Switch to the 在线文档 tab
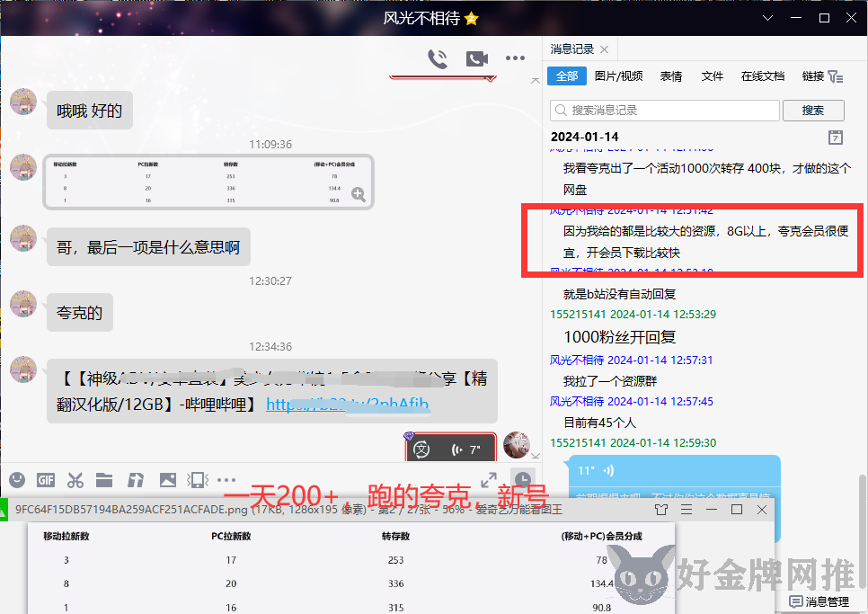 [763, 76]
